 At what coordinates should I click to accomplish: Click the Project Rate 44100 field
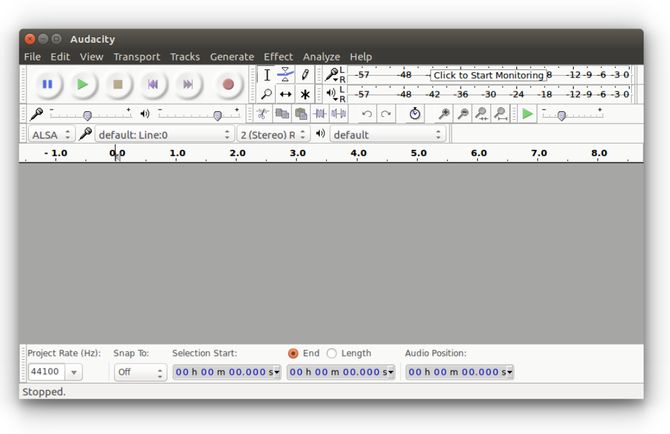46,372
